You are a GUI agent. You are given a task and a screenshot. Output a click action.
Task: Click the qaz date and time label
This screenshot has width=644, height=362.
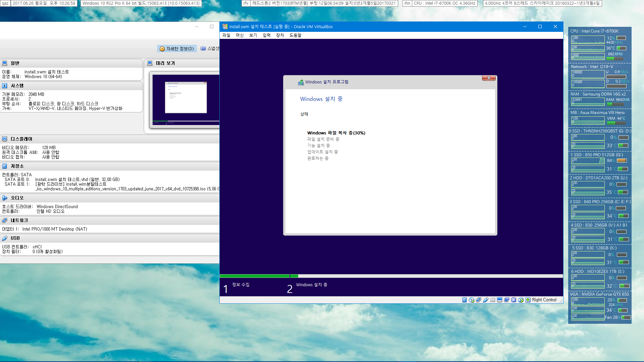(39, 3)
